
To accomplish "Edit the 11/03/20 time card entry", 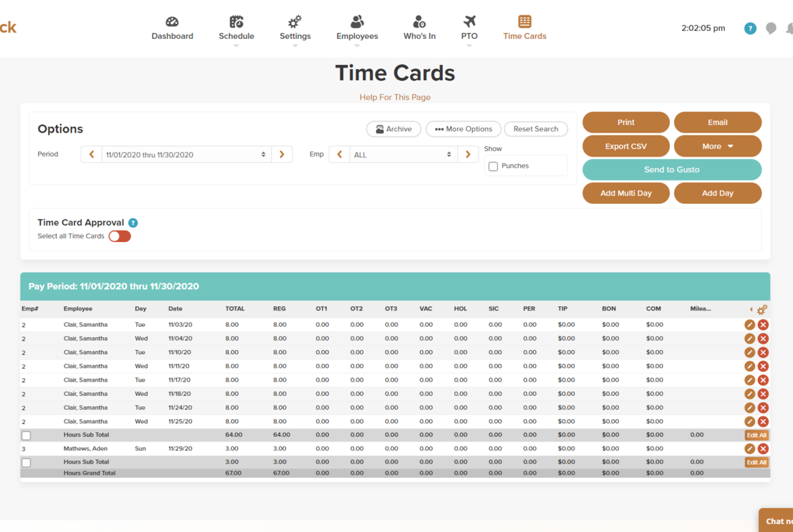I will coord(749,325).
